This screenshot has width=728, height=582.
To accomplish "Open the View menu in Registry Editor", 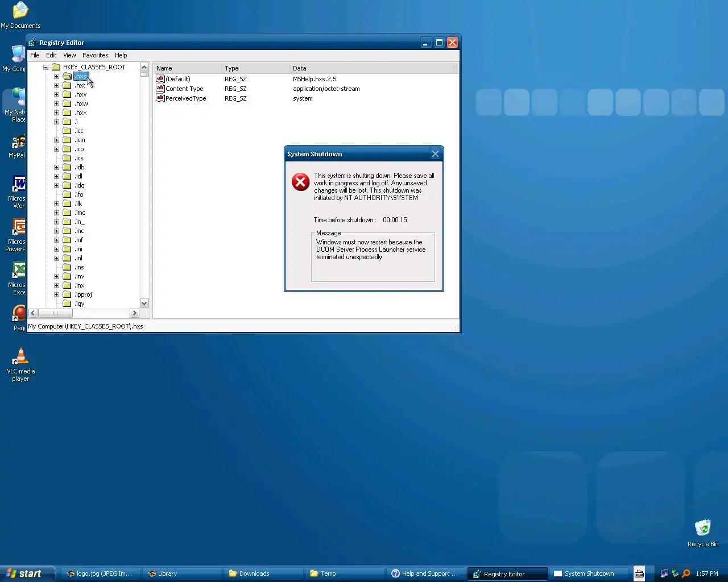I will point(69,55).
